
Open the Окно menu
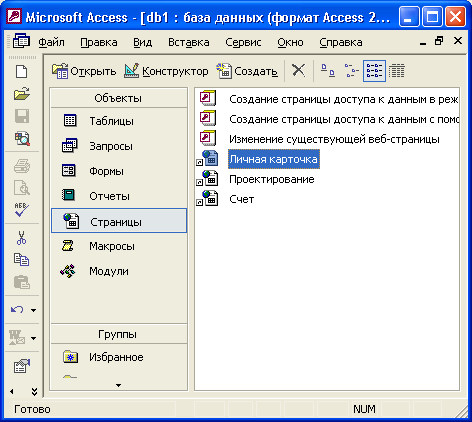click(x=290, y=42)
